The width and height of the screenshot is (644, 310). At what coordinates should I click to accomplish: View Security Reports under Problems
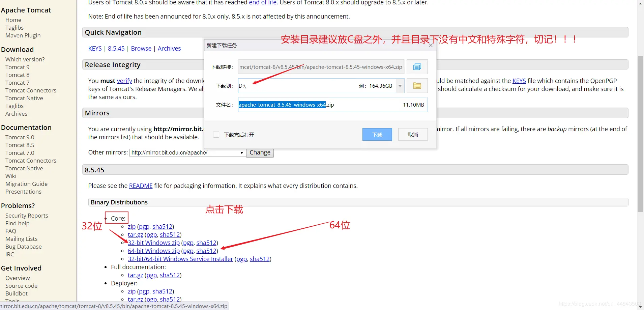point(26,215)
